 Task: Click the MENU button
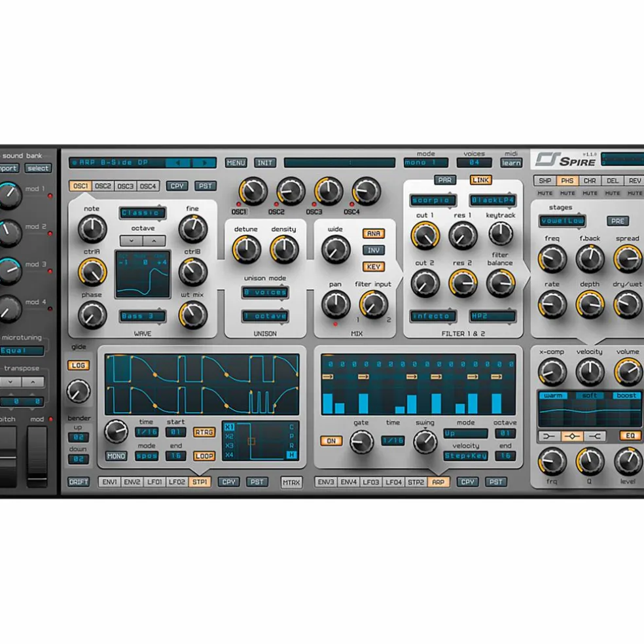click(x=236, y=163)
